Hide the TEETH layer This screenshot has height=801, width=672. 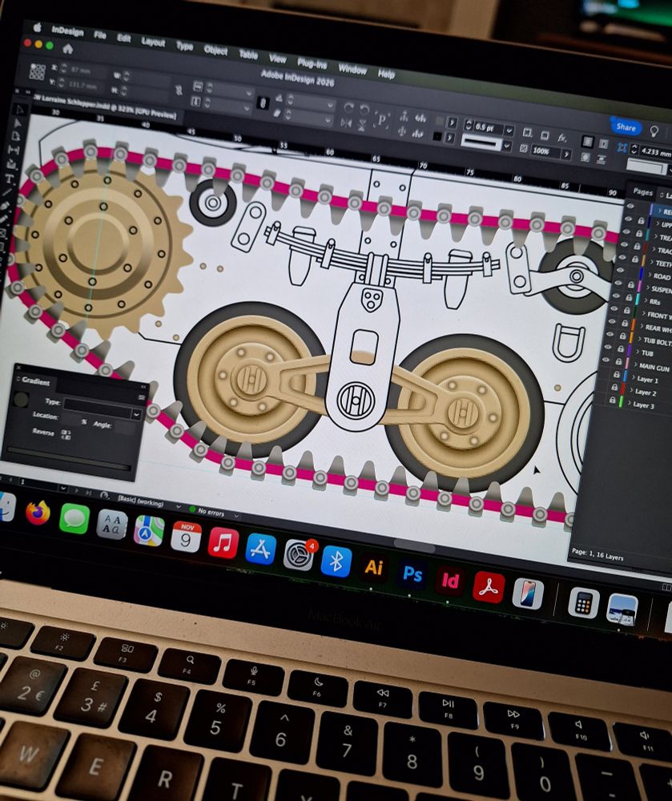623,257
